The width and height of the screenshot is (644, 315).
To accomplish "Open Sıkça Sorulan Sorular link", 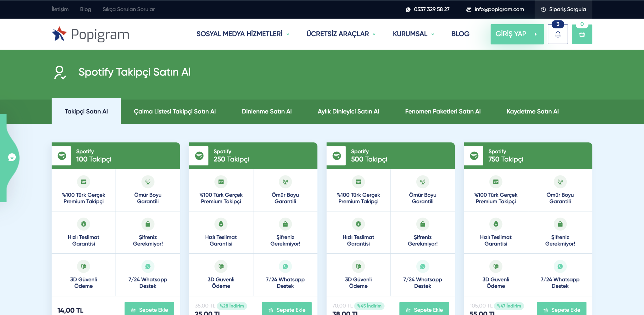I will click(129, 9).
